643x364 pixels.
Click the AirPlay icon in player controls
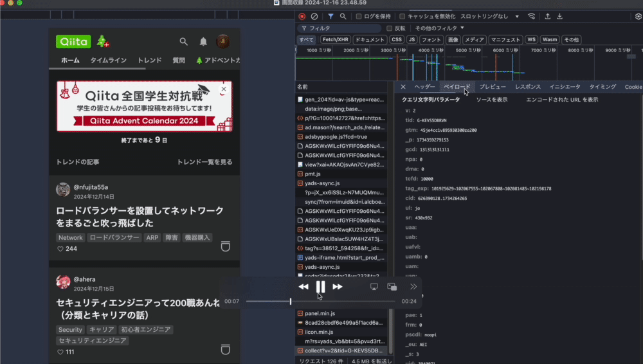[x=374, y=287]
